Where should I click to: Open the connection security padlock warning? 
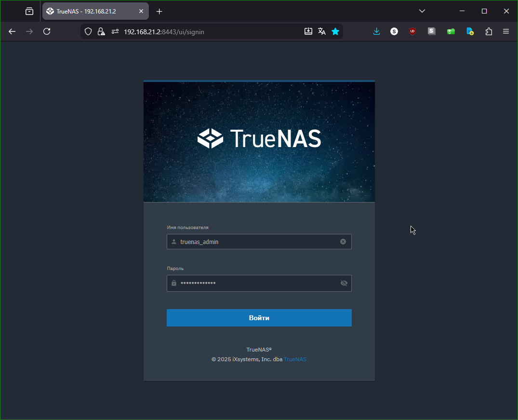click(x=101, y=32)
